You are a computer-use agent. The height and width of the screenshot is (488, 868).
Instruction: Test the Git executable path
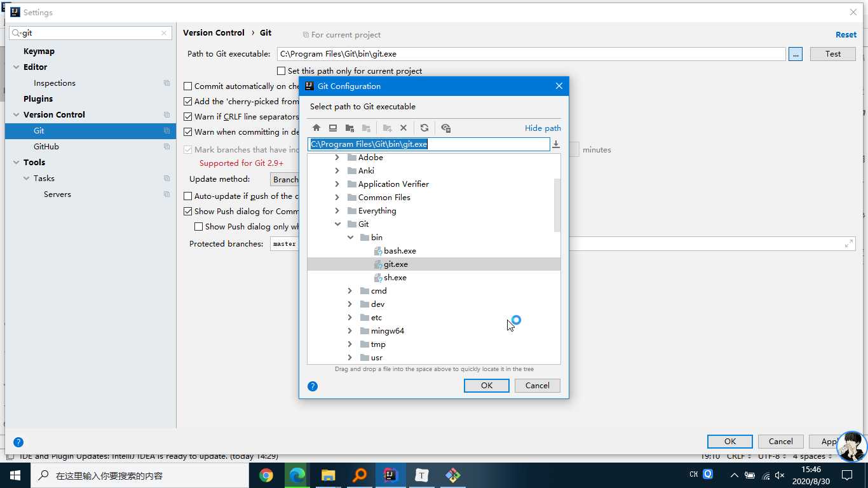(x=833, y=54)
